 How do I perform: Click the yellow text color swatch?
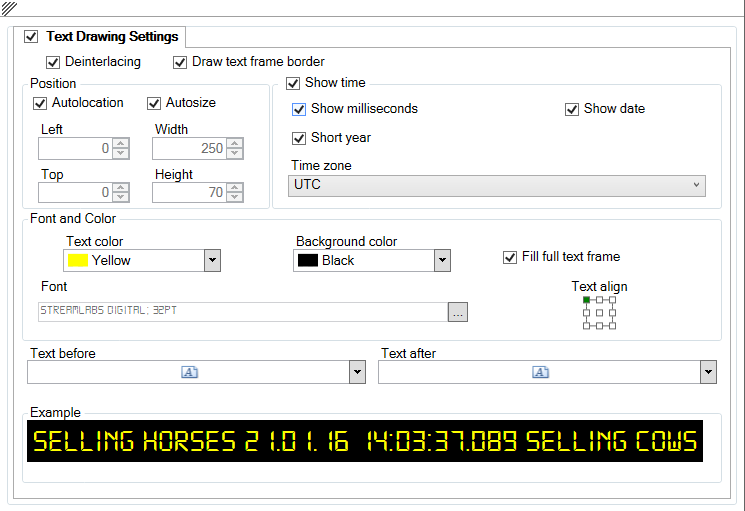pos(78,260)
